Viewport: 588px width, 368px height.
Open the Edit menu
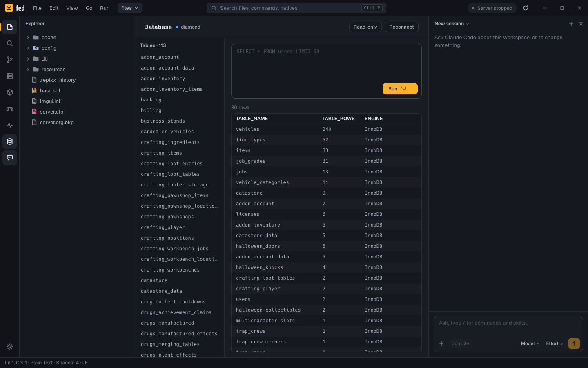[x=54, y=8]
